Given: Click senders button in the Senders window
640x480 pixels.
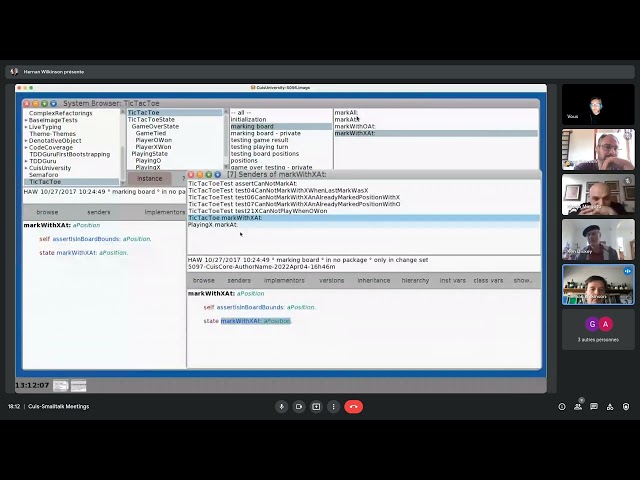Looking at the screenshot, I should 239,280.
